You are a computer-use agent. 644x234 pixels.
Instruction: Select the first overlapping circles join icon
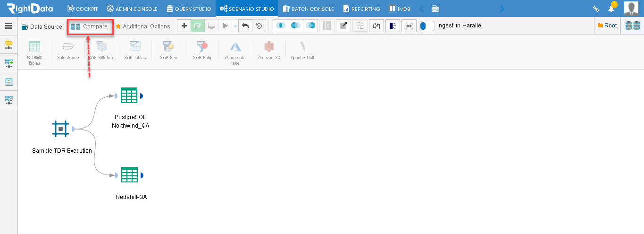[280, 26]
